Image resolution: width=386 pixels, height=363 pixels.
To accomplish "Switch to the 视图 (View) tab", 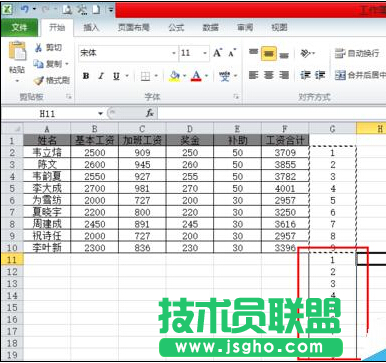I will [x=279, y=27].
